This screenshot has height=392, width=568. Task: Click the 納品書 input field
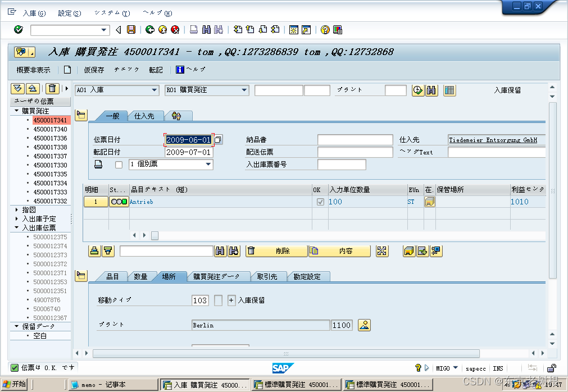point(355,140)
